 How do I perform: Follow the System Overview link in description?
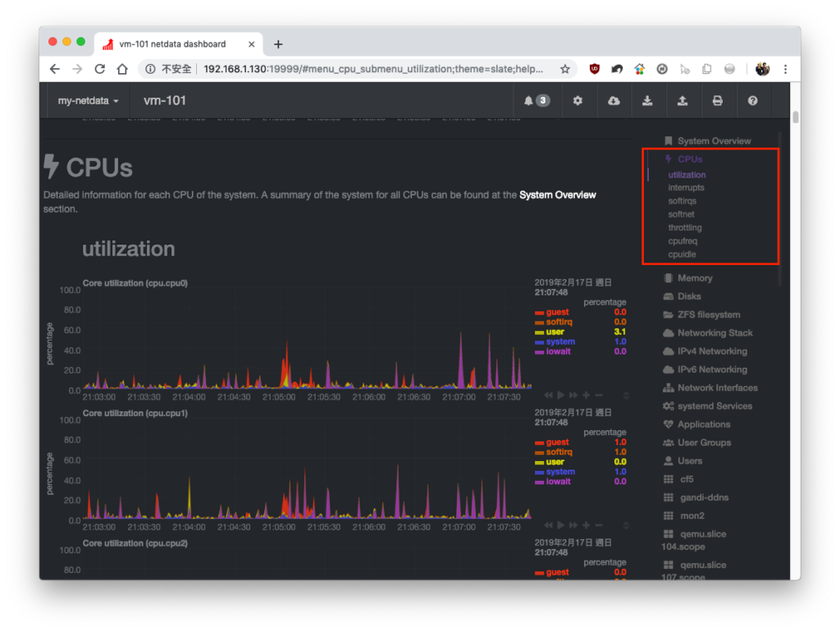tap(557, 195)
